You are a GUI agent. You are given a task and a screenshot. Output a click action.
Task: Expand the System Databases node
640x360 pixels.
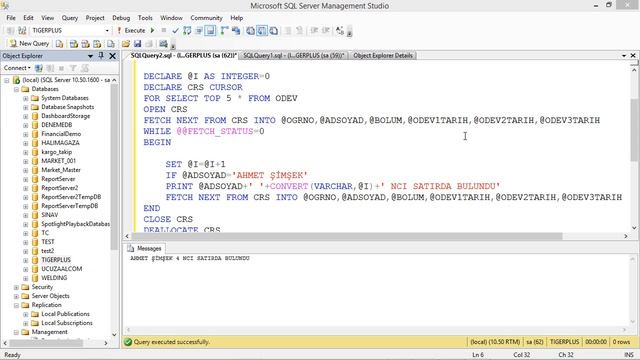(26, 98)
